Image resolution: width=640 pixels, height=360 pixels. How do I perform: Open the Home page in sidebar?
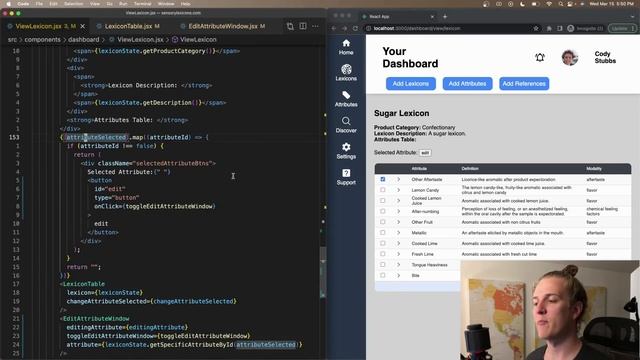346,47
